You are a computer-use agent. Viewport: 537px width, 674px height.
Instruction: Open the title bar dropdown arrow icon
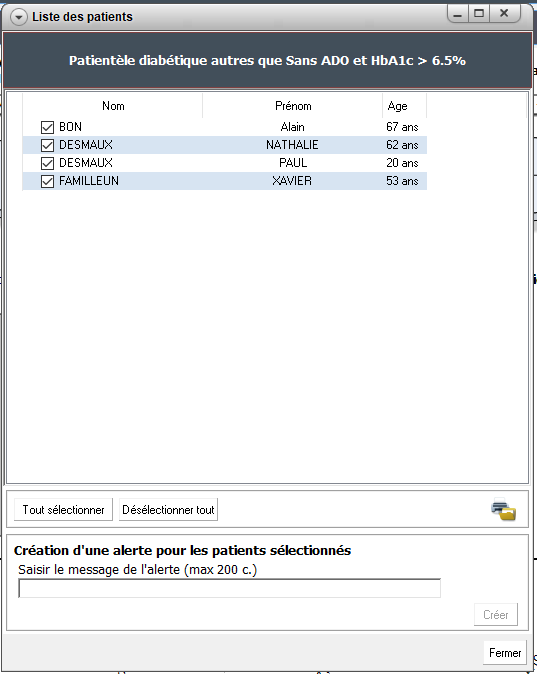tap(18, 17)
